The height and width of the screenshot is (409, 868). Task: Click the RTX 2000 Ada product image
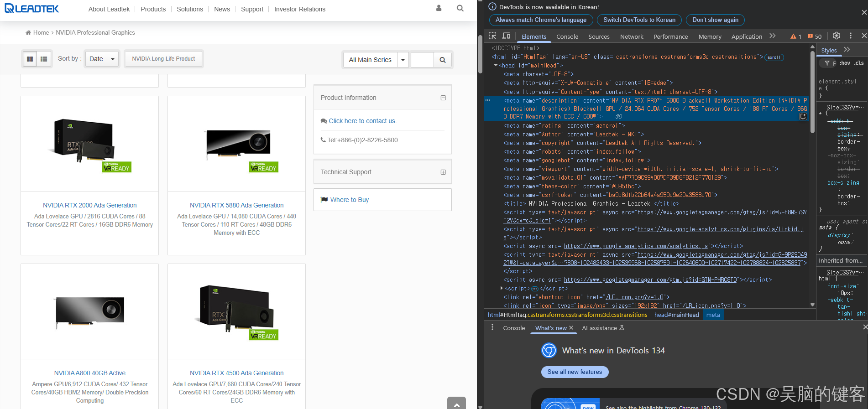click(x=90, y=144)
